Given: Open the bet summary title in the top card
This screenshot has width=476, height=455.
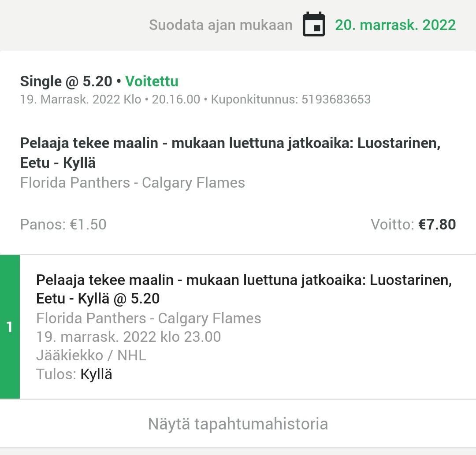Looking at the screenshot, I should [230, 153].
